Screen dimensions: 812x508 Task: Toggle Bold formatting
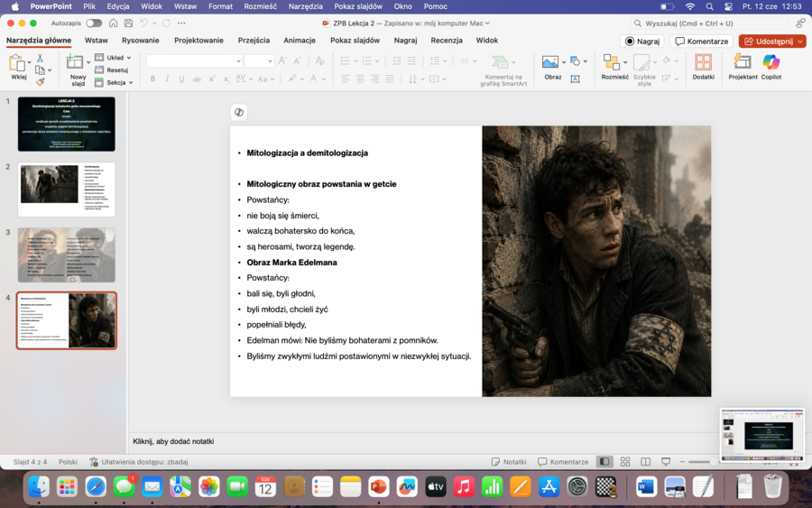click(152, 79)
